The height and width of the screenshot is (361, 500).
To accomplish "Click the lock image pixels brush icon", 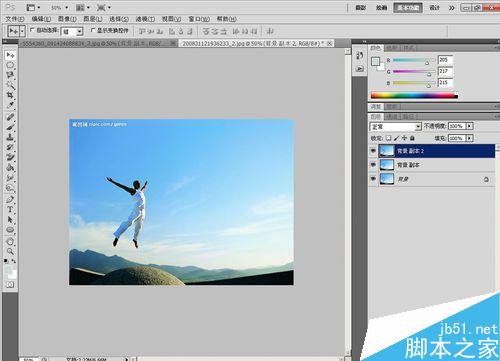I will point(396,138).
